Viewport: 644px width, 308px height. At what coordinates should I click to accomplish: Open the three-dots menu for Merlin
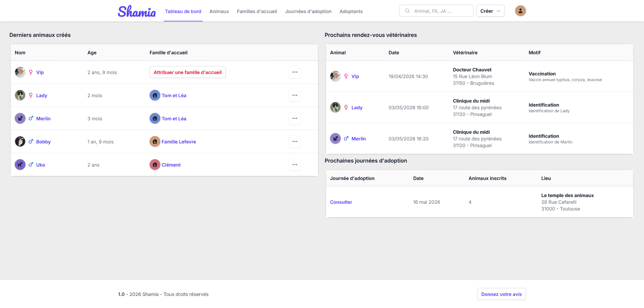click(x=294, y=119)
